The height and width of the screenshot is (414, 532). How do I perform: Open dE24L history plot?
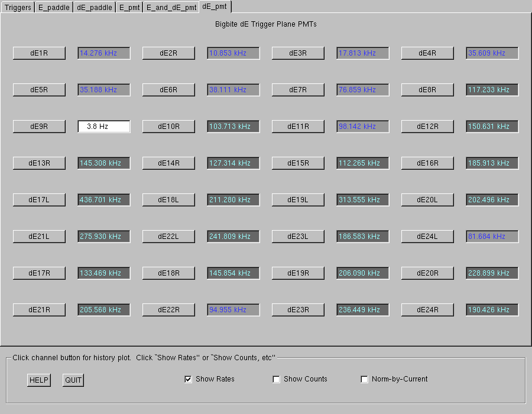point(427,237)
